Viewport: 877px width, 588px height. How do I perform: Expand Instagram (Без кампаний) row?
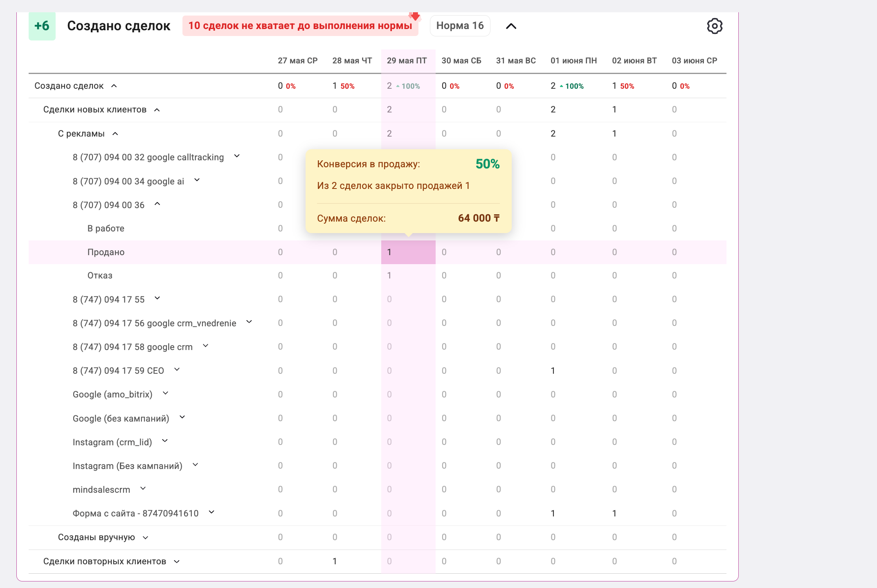[x=196, y=465]
